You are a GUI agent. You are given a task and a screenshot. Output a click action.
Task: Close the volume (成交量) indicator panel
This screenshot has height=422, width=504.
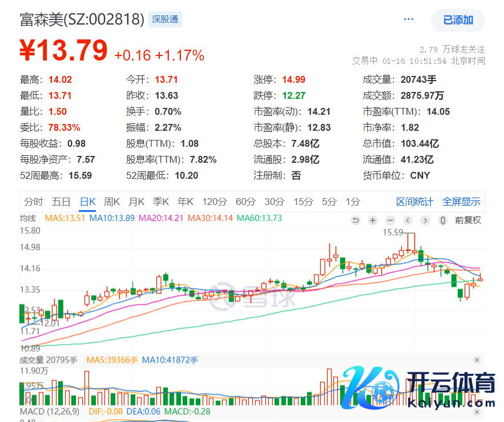click(477, 360)
